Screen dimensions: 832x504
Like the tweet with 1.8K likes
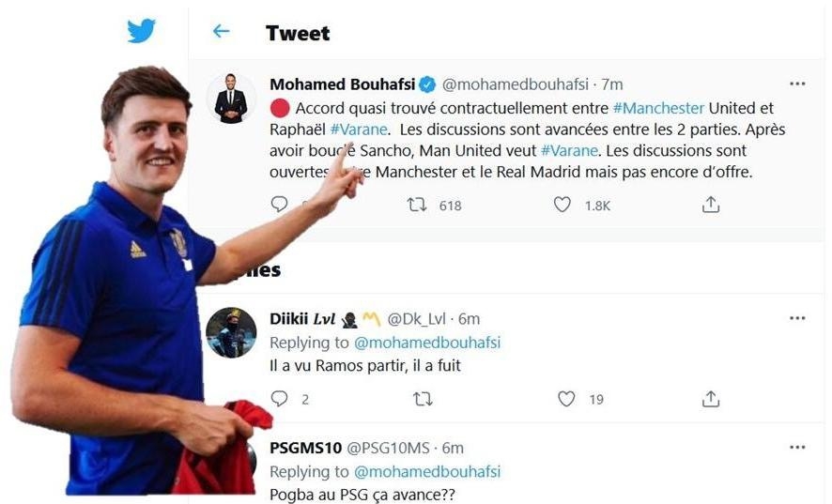tap(562, 205)
